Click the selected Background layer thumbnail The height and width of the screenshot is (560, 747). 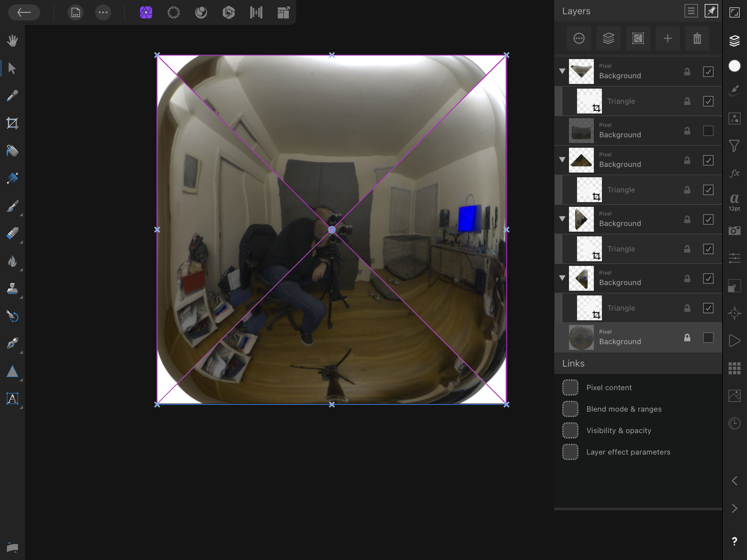(581, 337)
